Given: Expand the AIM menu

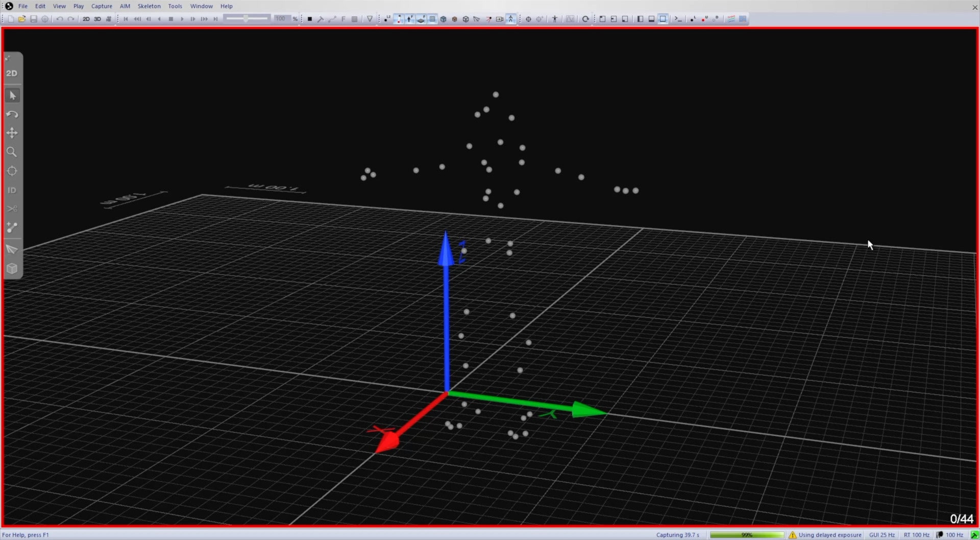Looking at the screenshot, I should (125, 6).
